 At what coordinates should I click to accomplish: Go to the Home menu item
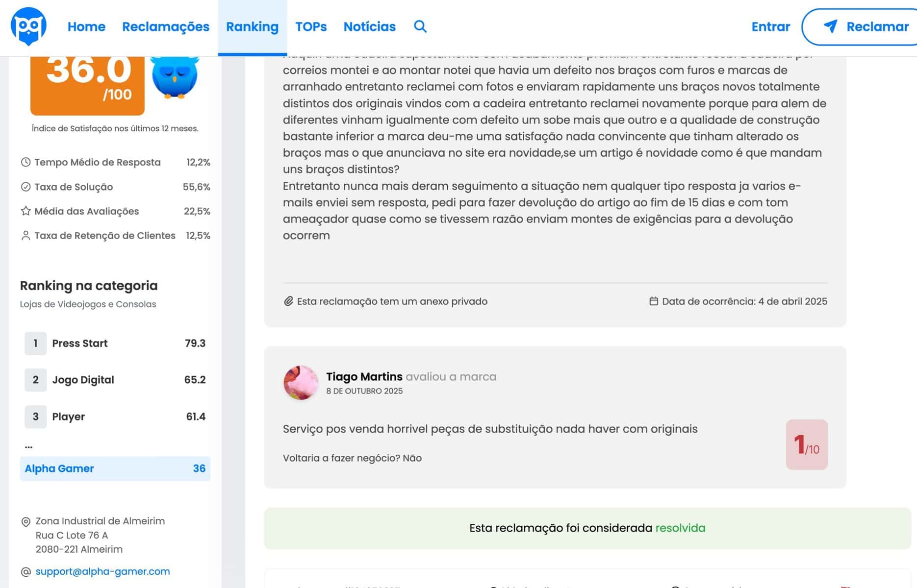86,26
